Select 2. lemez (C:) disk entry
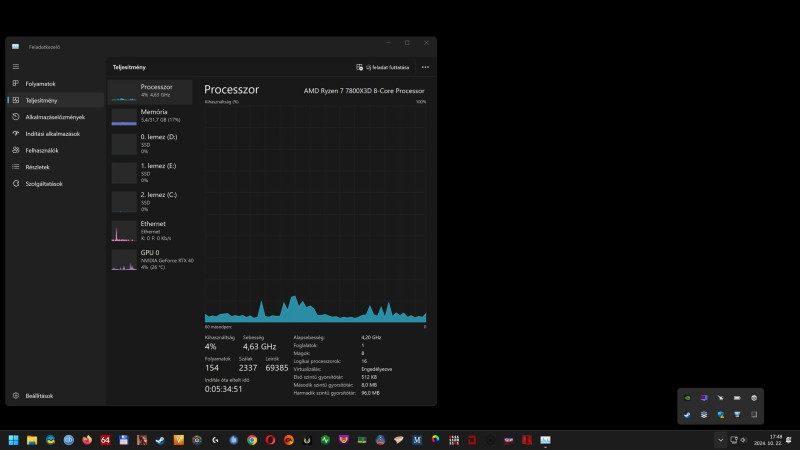Screen dimensions: 800x450 point(151,202)
